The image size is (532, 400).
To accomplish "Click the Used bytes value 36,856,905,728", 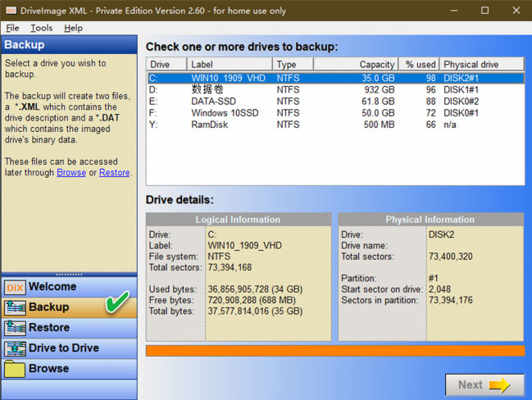I will (255, 289).
